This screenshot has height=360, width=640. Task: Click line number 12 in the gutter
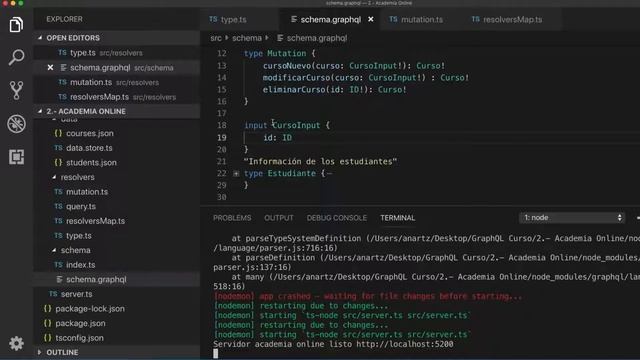click(222, 53)
